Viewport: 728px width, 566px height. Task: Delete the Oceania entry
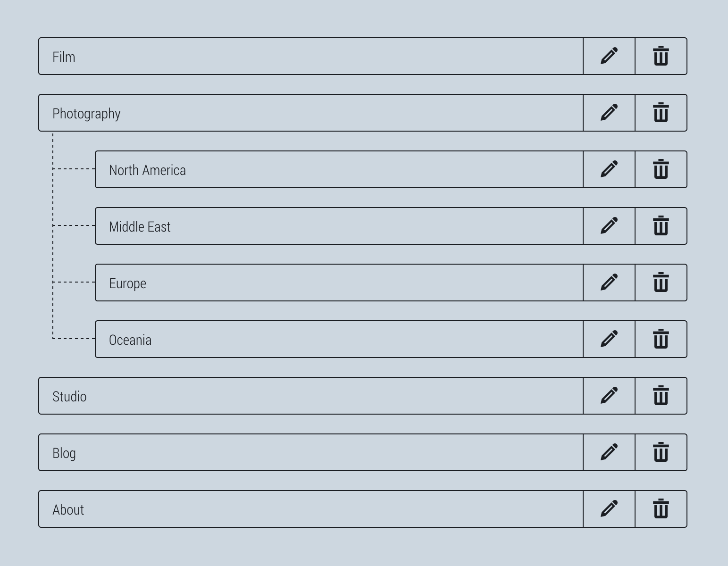click(661, 339)
